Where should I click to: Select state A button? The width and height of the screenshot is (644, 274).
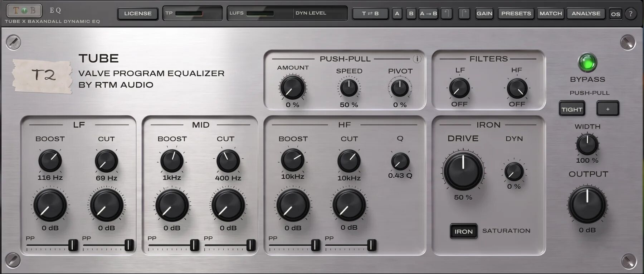(x=397, y=14)
